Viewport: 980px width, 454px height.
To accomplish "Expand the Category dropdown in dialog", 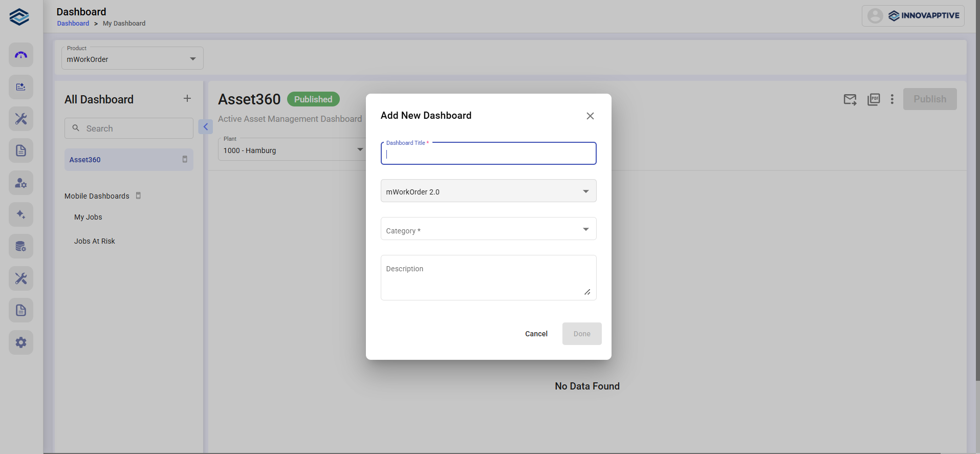I will [x=488, y=229].
